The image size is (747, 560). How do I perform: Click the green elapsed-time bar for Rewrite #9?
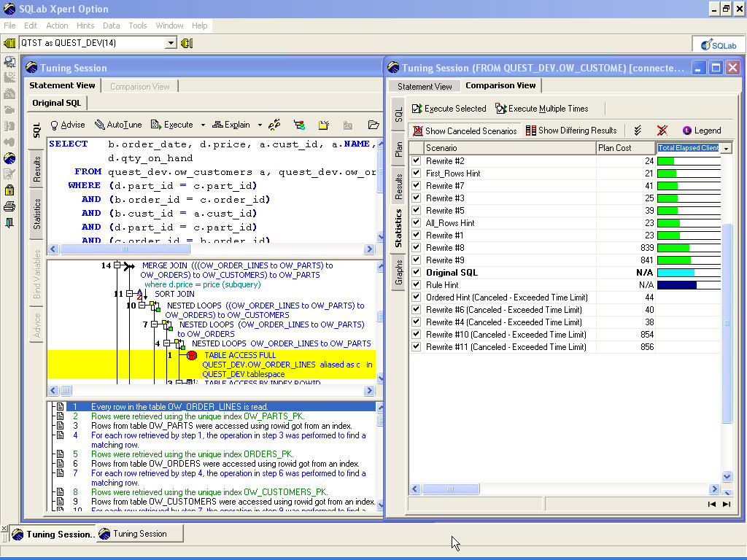point(674,260)
